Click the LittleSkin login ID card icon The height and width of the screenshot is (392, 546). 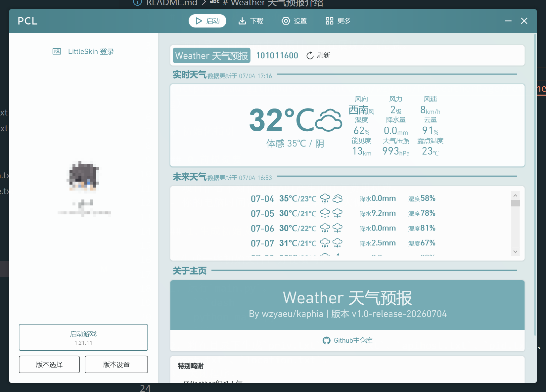(x=57, y=52)
